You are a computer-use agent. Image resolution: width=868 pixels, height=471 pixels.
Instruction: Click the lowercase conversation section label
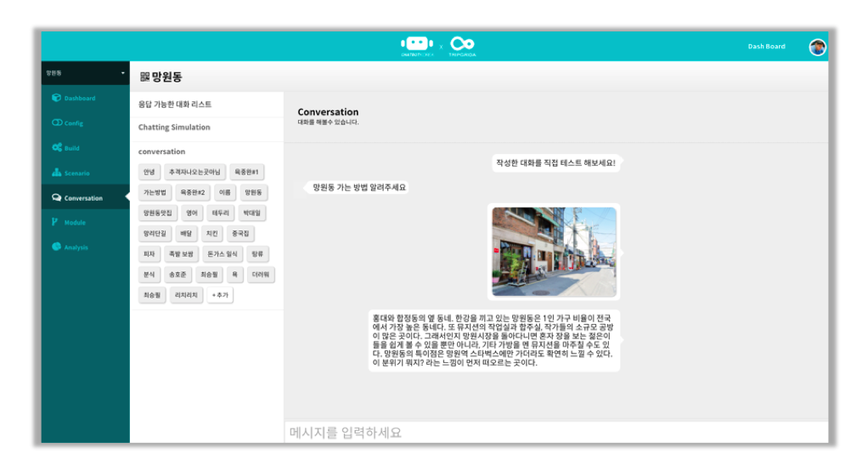[x=161, y=151]
